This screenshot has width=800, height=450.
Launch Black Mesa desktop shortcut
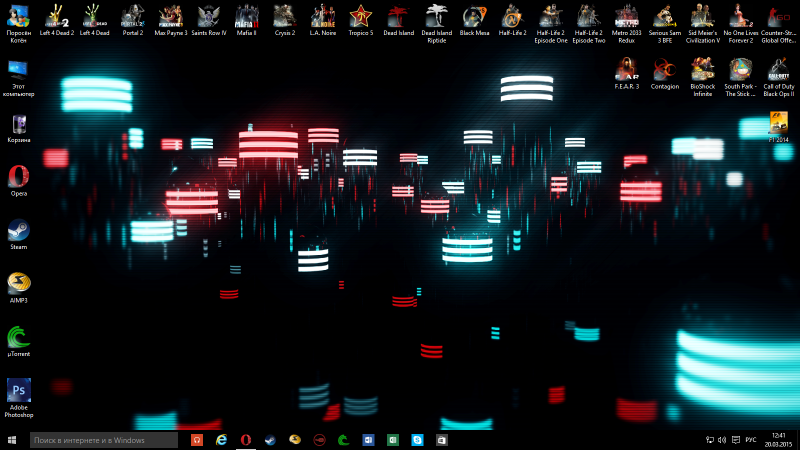474,20
